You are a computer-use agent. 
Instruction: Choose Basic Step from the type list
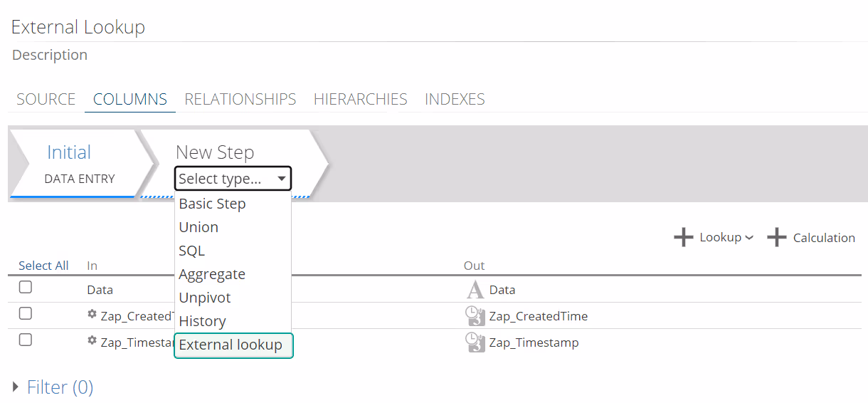pyautogui.click(x=233, y=204)
